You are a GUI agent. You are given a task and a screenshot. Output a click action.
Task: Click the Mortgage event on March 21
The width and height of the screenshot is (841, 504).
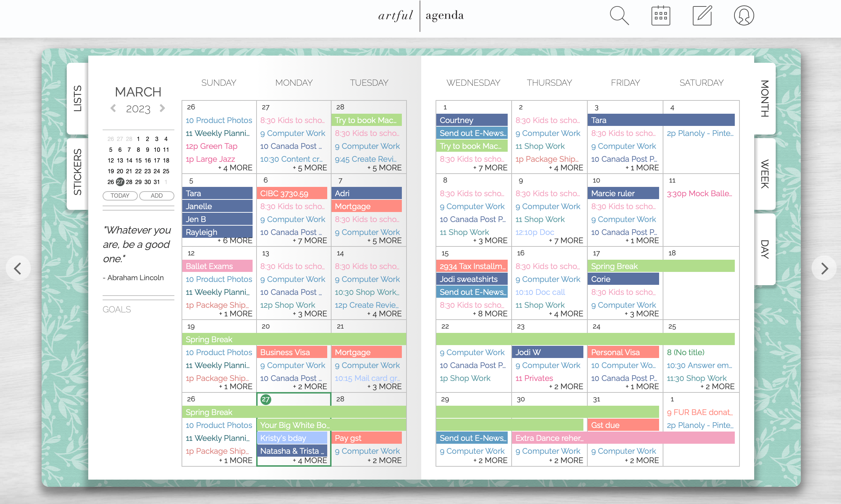[366, 352]
